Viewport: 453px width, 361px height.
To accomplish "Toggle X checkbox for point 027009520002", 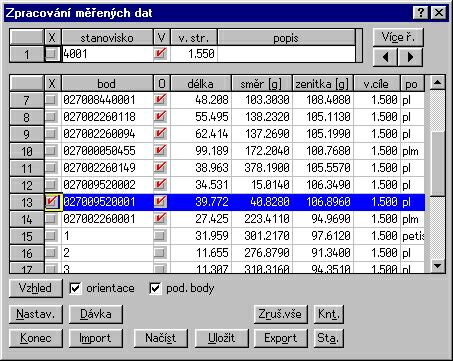I will [52, 184].
